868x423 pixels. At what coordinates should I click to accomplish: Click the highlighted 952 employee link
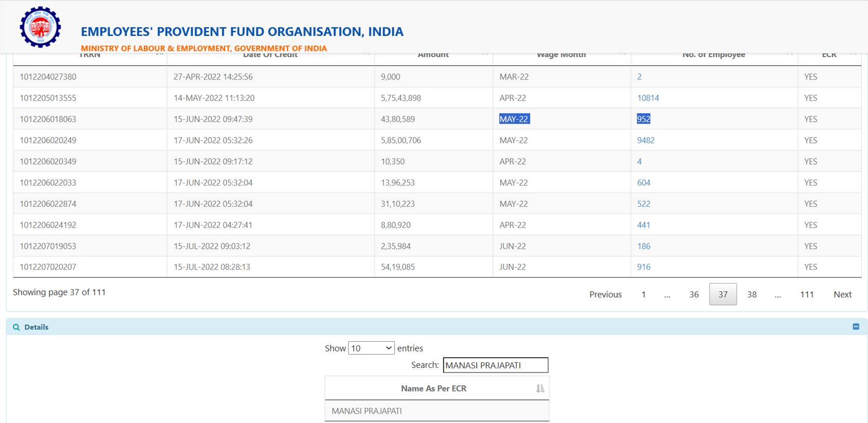click(x=644, y=119)
